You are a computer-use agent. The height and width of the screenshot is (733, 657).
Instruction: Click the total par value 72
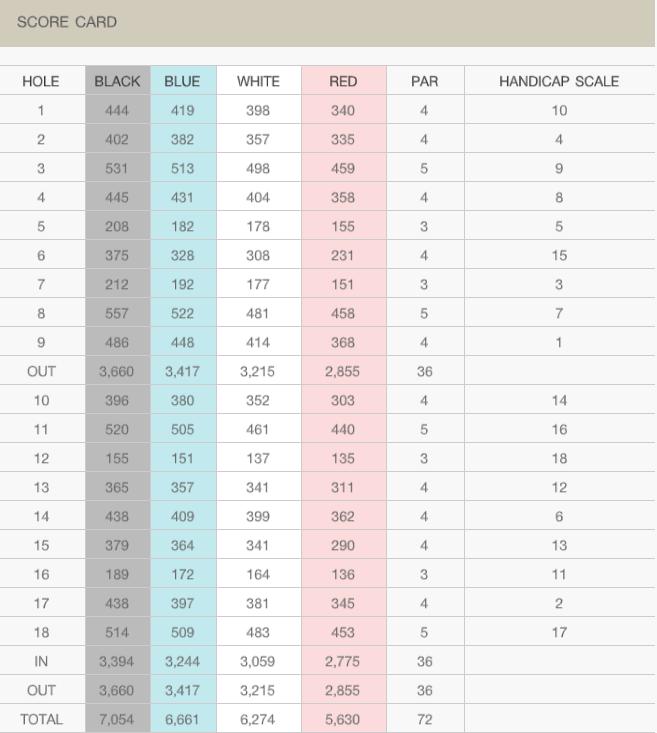425,719
